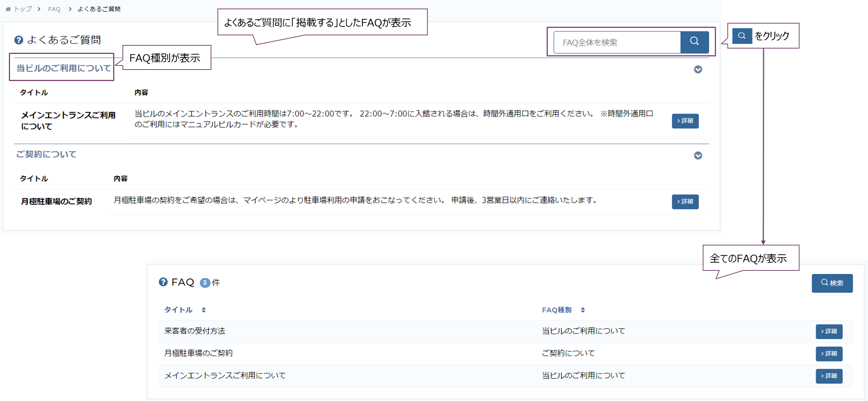
Task: Click the 当ビルのご利用について category heading
Action: (x=64, y=68)
